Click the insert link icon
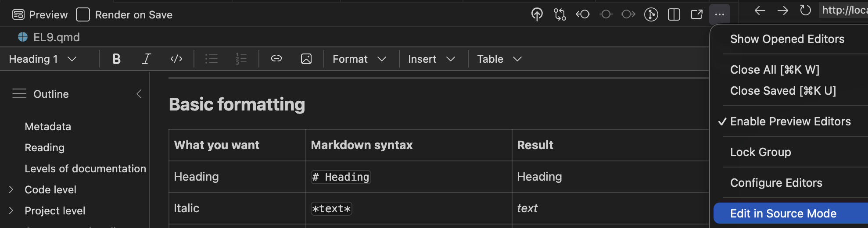The width and height of the screenshot is (868, 228). point(276,59)
